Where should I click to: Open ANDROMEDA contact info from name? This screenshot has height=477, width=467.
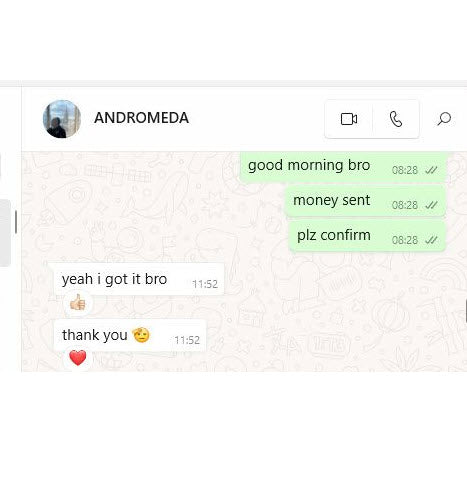[141, 118]
